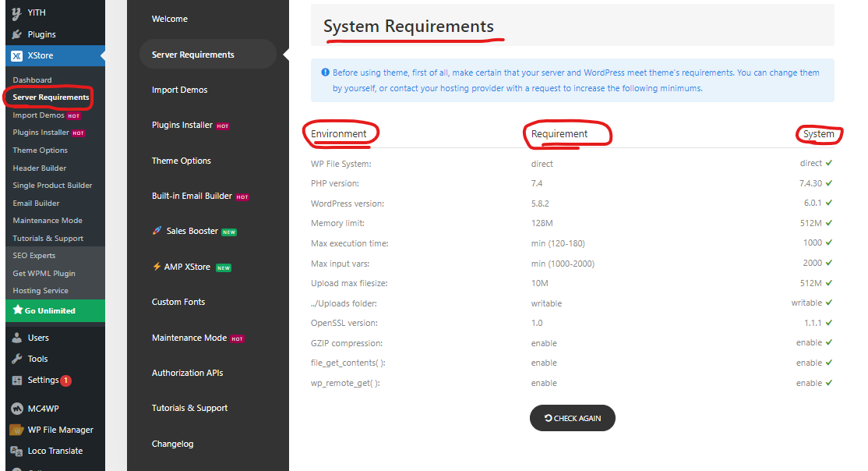Image resolution: width=868 pixels, height=471 pixels.
Task: Click the Users person icon
Action: (x=16, y=338)
